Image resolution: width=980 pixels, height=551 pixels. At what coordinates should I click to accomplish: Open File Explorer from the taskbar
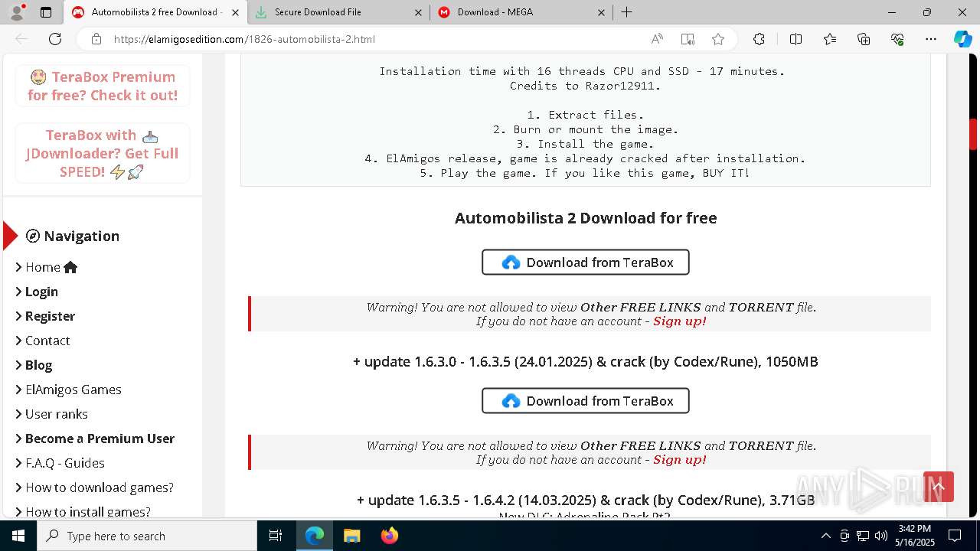351,536
